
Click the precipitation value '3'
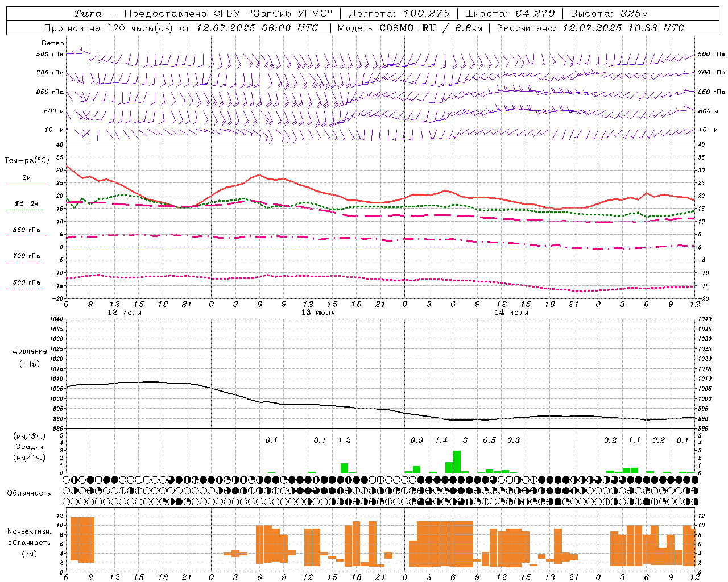(x=465, y=440)
